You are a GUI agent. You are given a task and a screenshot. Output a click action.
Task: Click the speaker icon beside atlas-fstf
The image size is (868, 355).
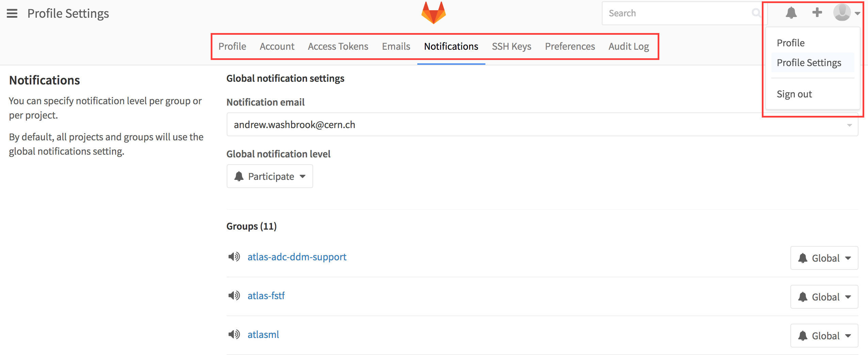click(x=234, y=295)
